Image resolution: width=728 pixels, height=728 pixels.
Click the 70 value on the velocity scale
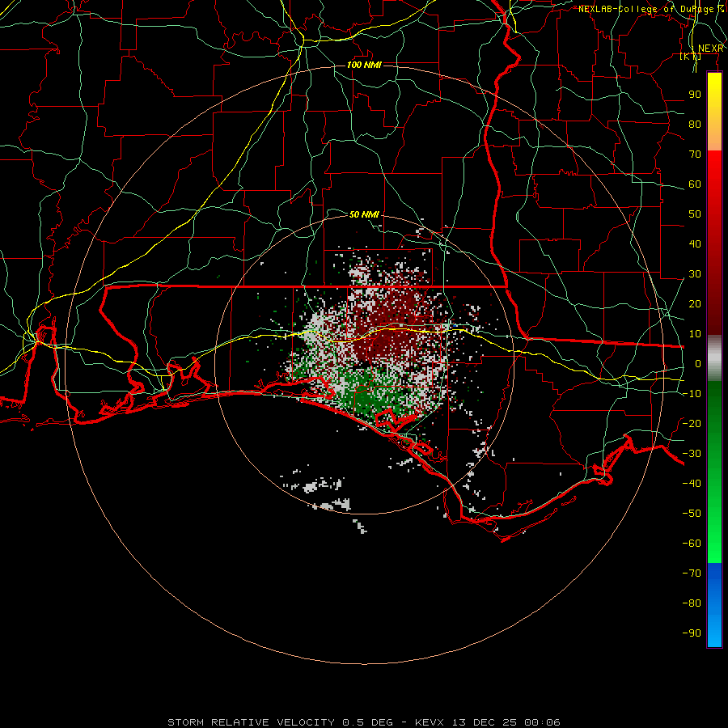click(695, 154)
